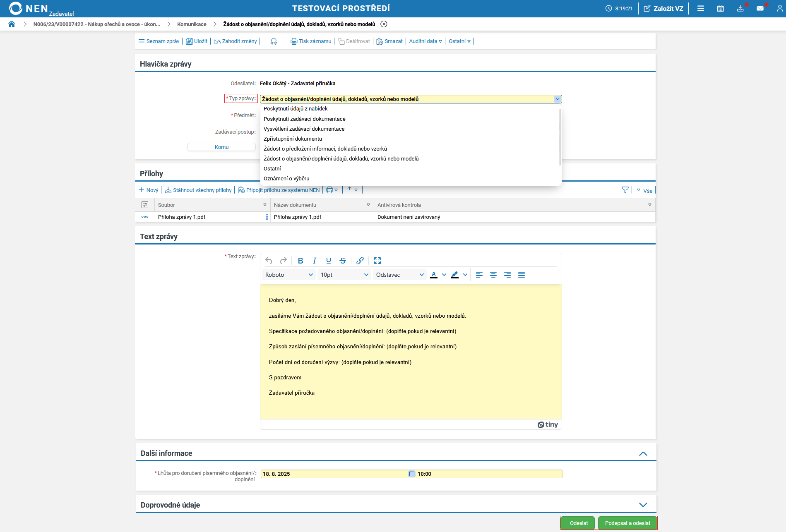Apply the text color swatch
Screen dimensions: 786x532
tap(434, 275)
